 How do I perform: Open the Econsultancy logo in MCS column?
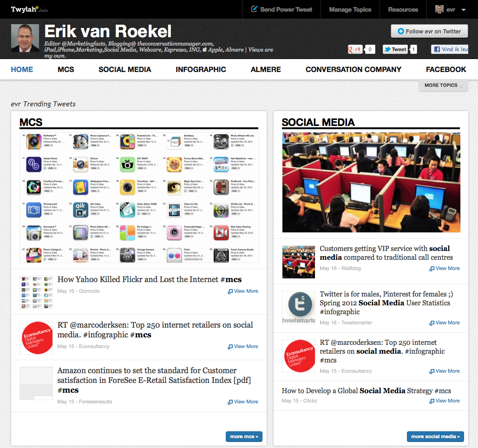coord(36,338)
